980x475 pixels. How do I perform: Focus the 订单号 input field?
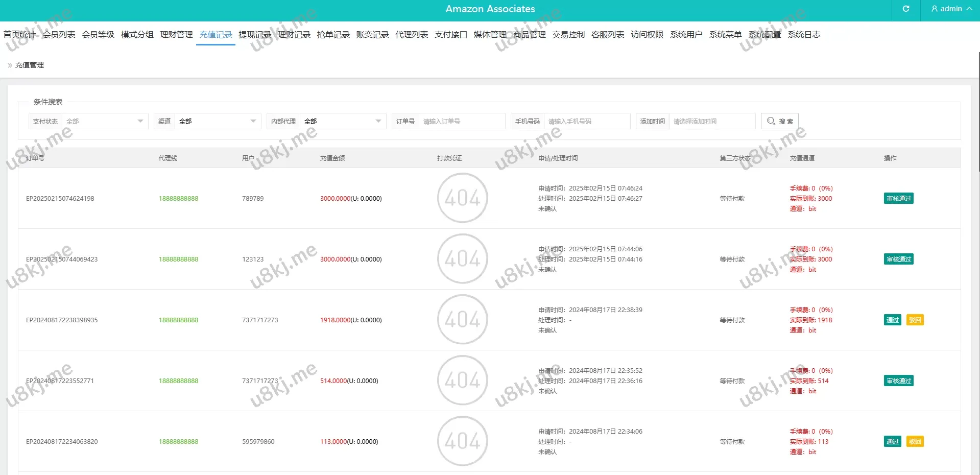(461, 121)
